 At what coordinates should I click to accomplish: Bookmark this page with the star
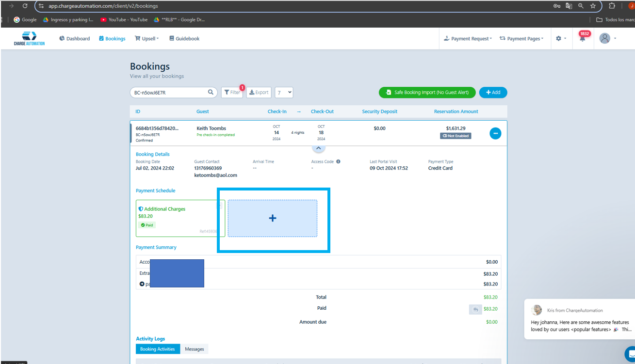pos(593,6)
